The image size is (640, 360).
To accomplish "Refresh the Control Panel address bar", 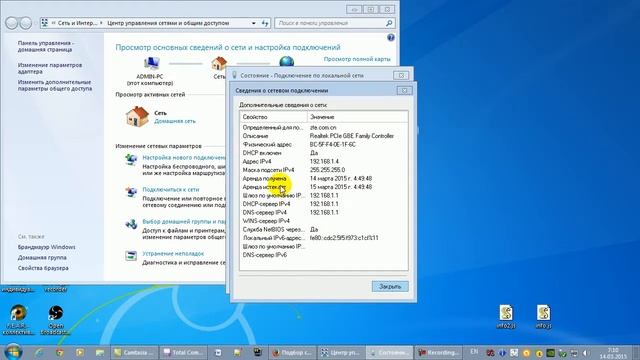I will [x=265, y=23].
